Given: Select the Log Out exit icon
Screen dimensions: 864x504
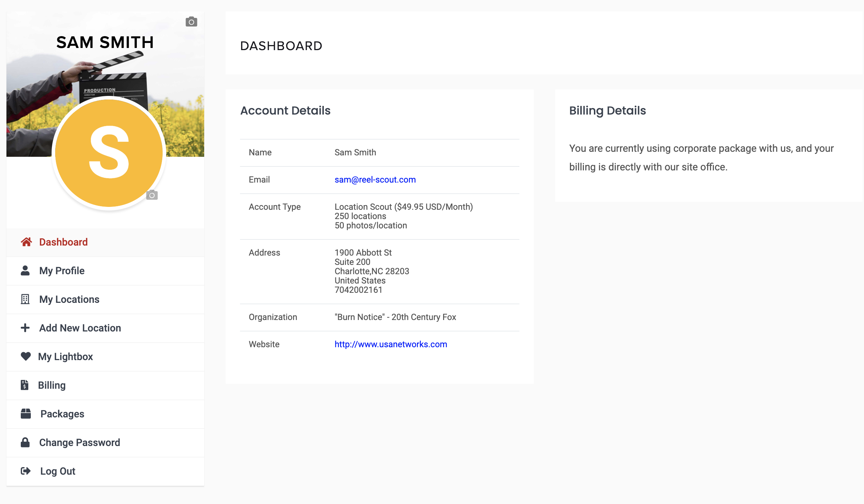Looking at the screenshot, I should point(25,471).
